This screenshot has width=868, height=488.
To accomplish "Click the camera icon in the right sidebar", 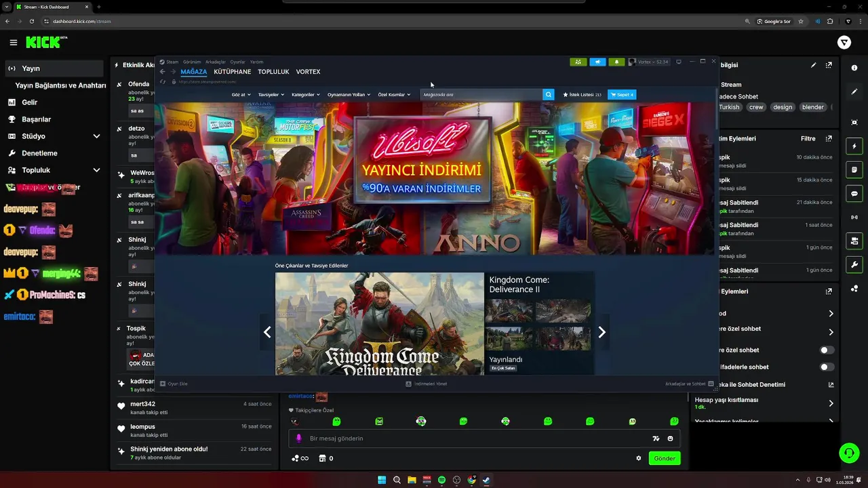I will 854,241.
